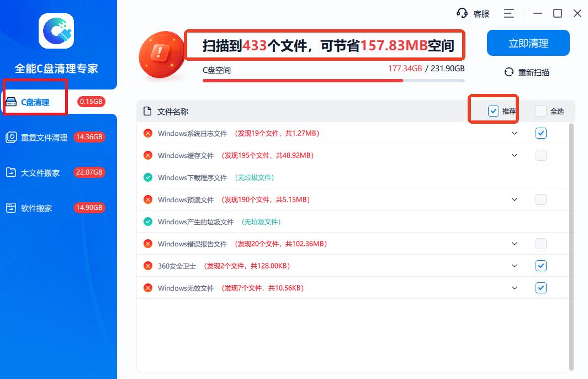Click the 软件搬家 sidebar icon
The width and height of the screenshot is (588, 379).
click(11, 208)
